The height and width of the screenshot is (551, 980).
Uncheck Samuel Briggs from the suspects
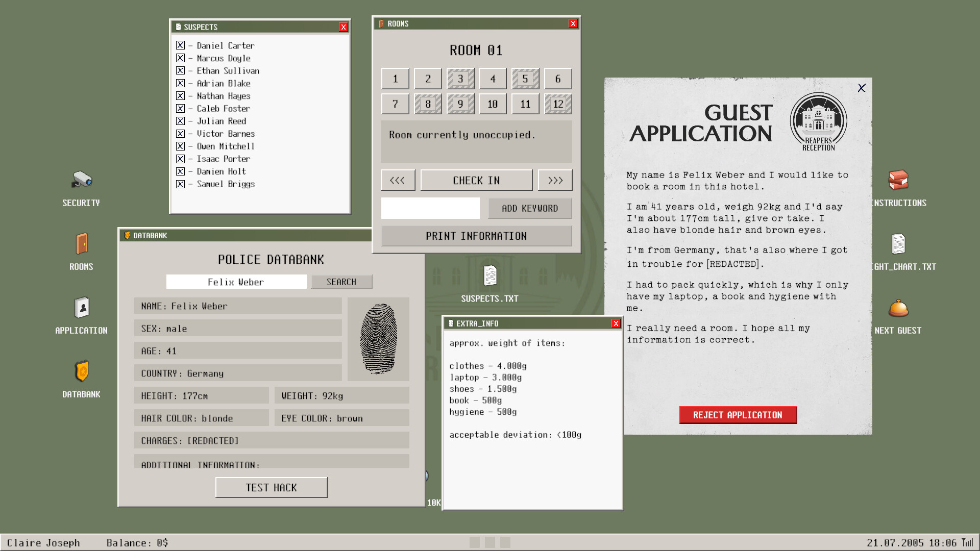pyautogui.click(x=180, y=184)
